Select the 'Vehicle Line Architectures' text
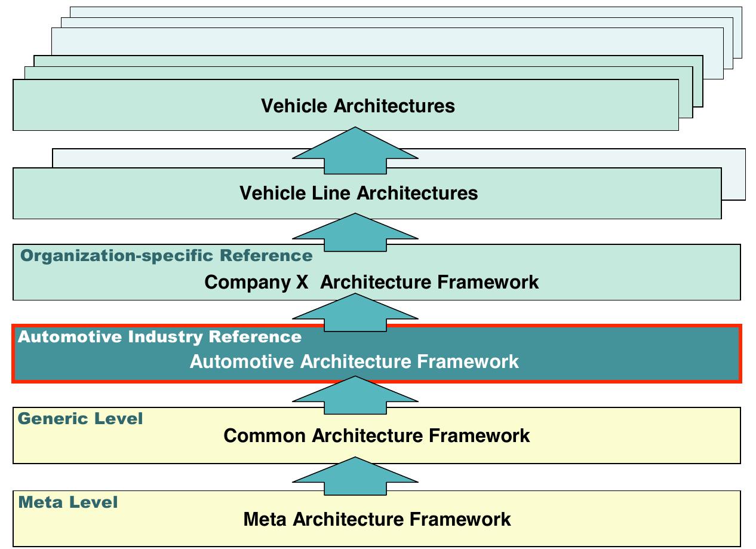Image resolution: width=756 pixels, height=549 pixels. pyautogui.click(x=358, y=193)
